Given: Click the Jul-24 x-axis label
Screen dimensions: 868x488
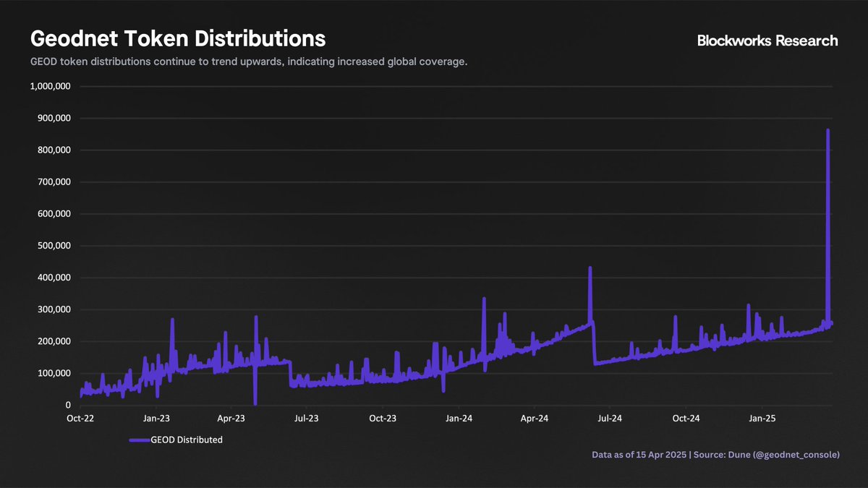Looking at the screenshot, I should [610, 419].
